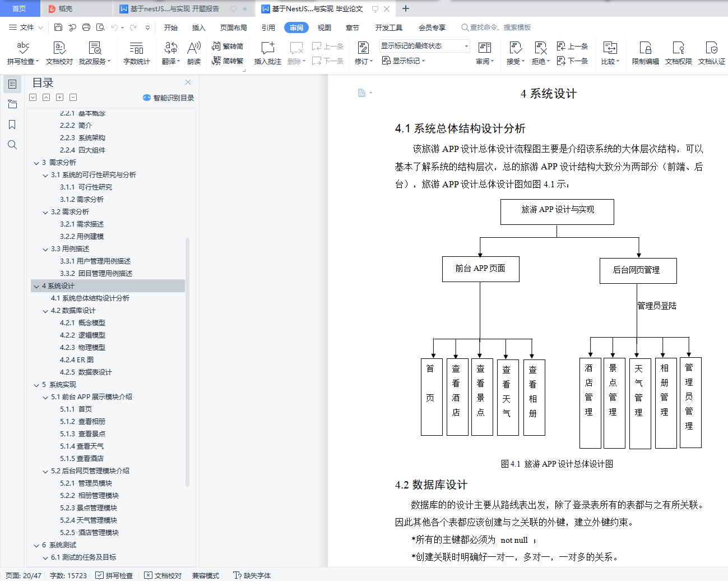Open the page options icon beside heading
This screenshot has height=581, width=728.
point(365,93)
